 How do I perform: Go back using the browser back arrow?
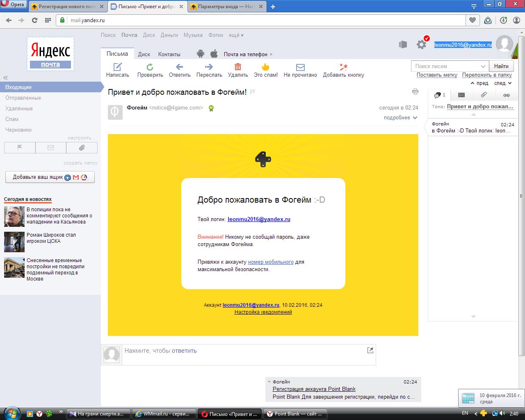click(x=9, y=20)
